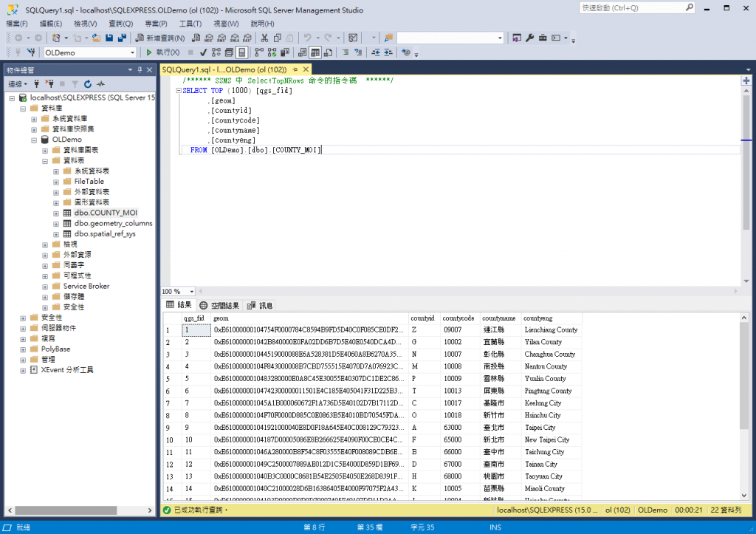
Task: Select dbo.spatial_ref_sys table in tree
Action: [x=105, y=234]
